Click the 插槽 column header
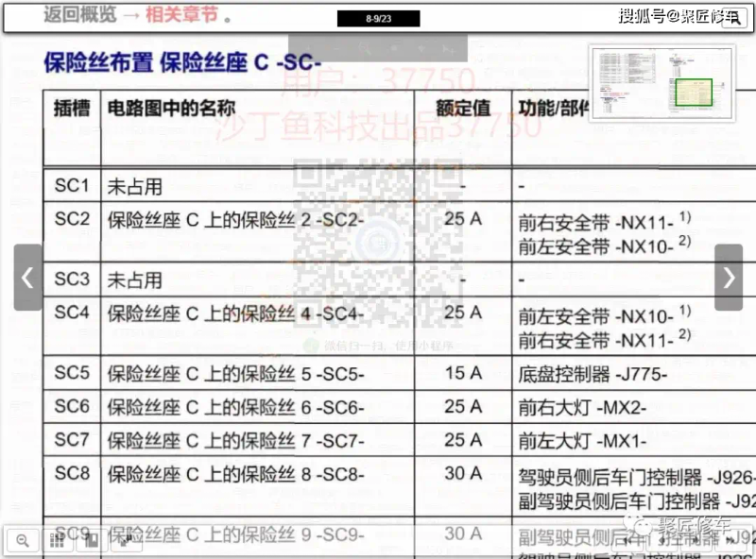The image size is (756, 559). tap(72, 108)
